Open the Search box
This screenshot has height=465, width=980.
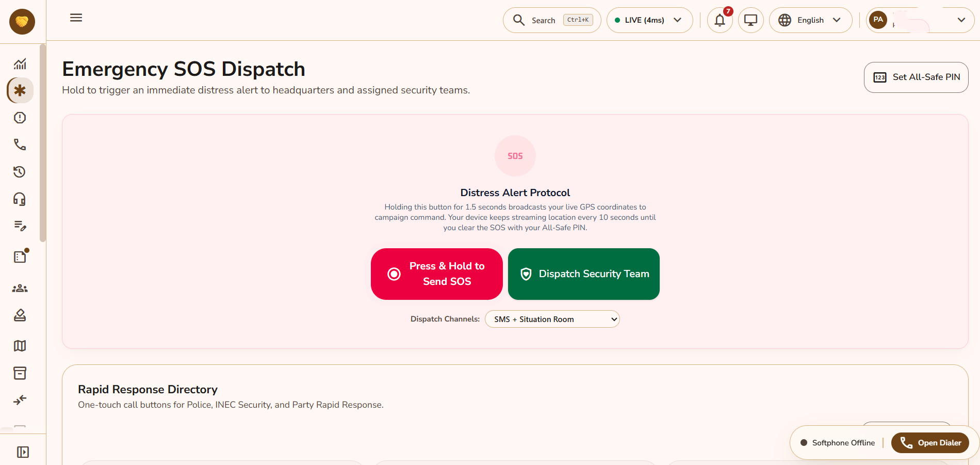click(552, 20)
